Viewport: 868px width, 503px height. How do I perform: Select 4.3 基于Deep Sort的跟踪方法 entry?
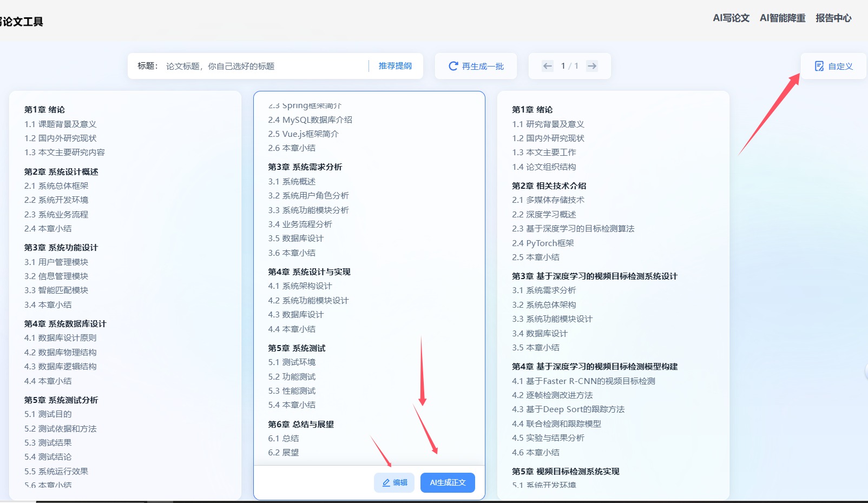click(568, 409)
